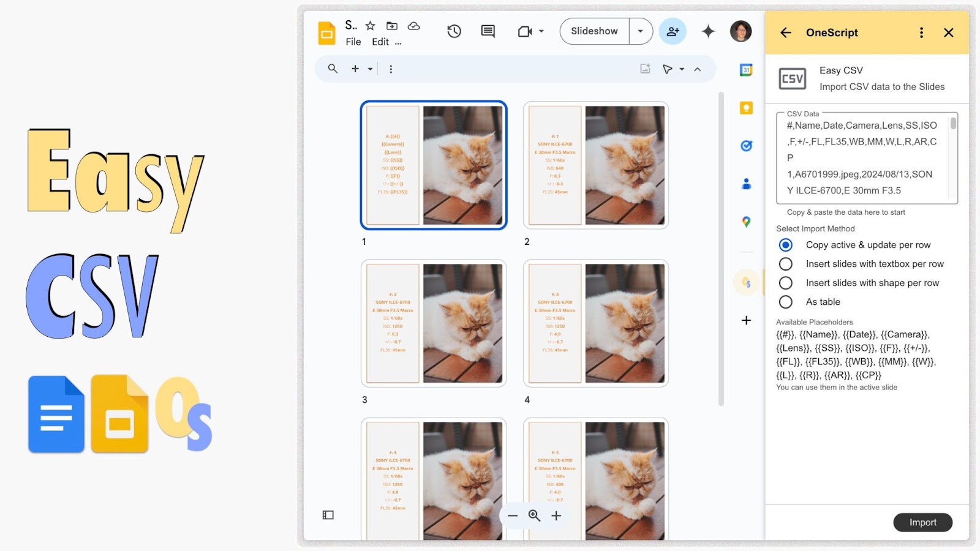Open Contacts side panel
The height and width of the screenshot is (551, 980).
(x=746, y=184)
